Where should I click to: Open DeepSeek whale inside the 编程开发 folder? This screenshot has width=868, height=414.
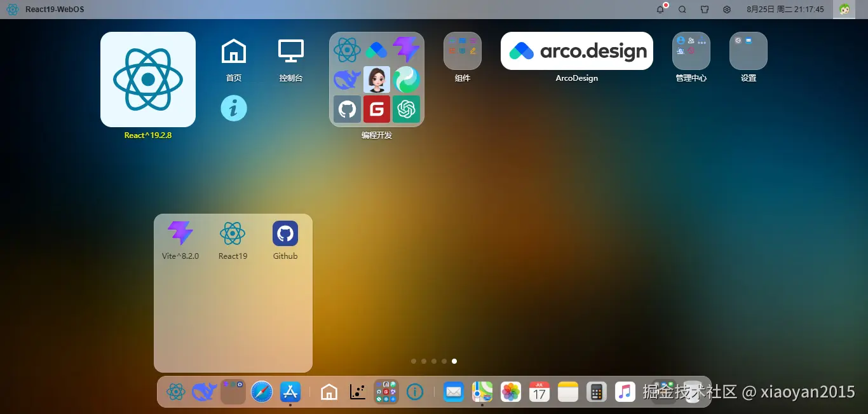[x=347, y=79]
